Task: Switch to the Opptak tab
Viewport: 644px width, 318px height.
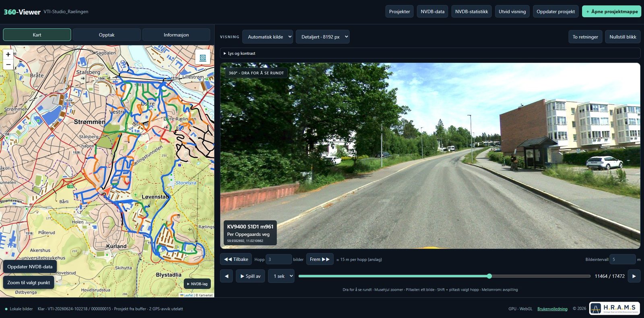Action: point(107,35)
